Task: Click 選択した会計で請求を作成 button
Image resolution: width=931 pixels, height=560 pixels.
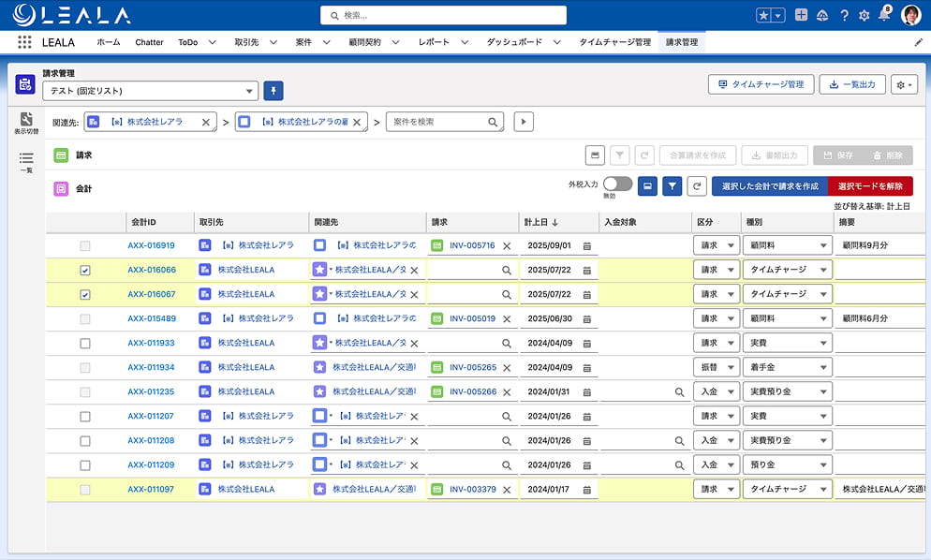Action: (770, 186)
